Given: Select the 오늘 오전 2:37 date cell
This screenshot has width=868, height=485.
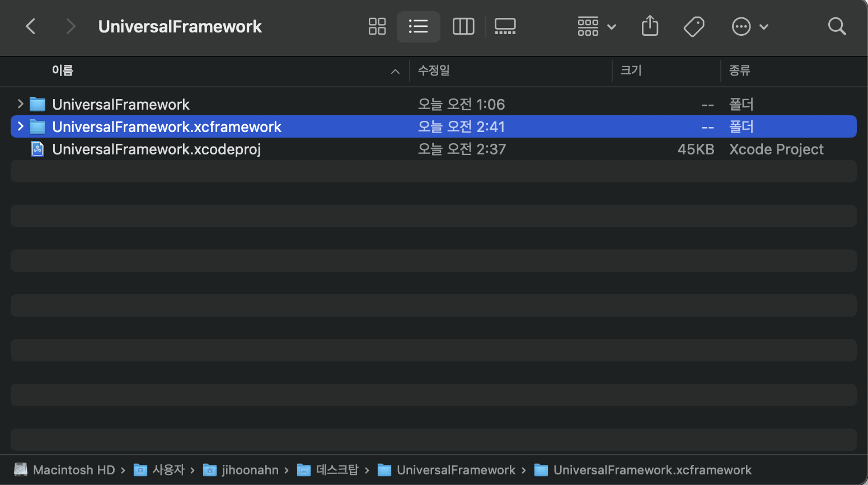Looking at the screenshot, I should pyautogui.click(x=462, y=149).
